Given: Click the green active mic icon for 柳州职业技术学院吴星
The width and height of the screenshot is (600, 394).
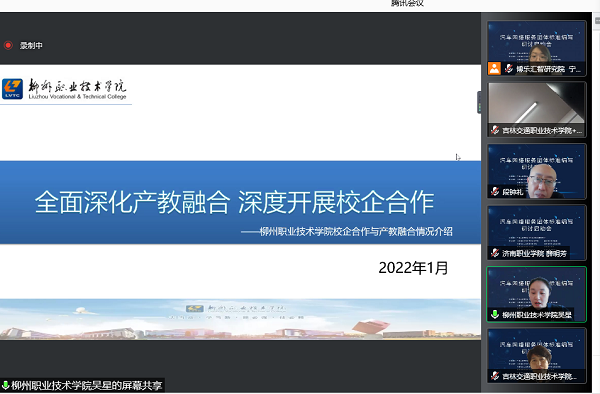Looking at the screenshot, I should tap(495, 314).
